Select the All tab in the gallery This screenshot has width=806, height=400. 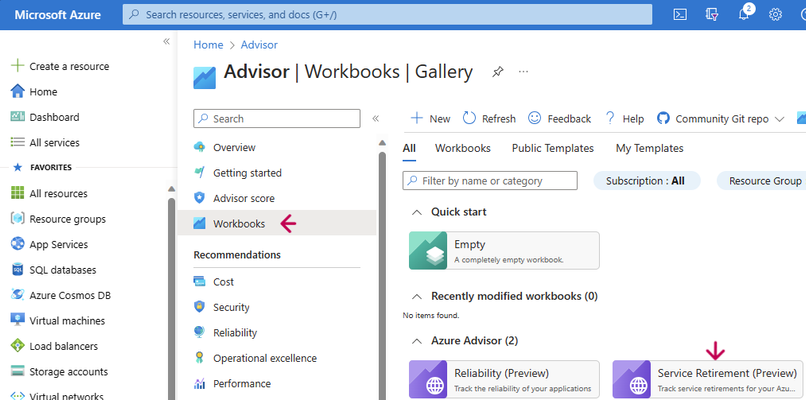(x=409, y=148)
